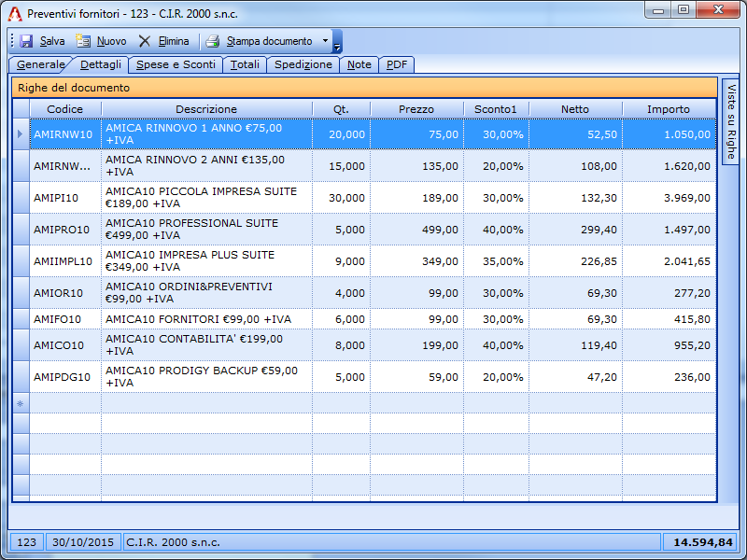This screenshot has width=747, height=560.
Task: Click the Nuovo document icon
Action: (83, 41)
